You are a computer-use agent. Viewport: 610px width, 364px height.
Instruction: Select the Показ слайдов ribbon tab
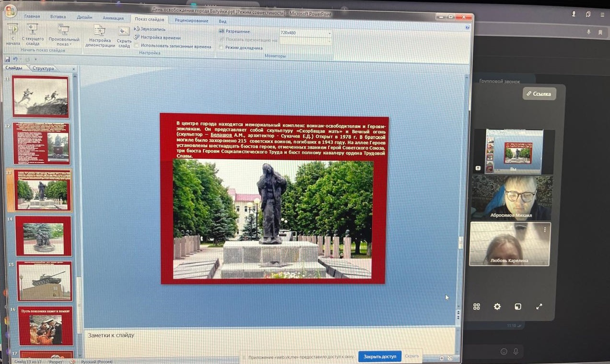point(150,20)
